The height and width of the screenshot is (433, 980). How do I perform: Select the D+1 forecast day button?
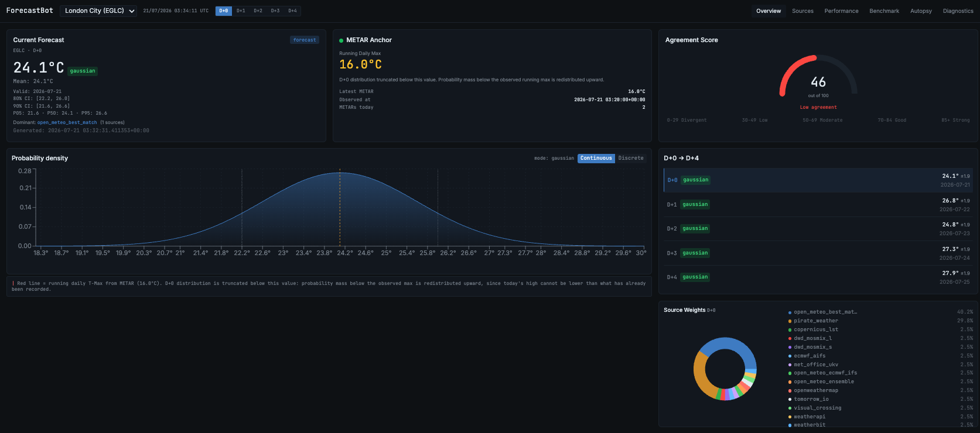coord(241,11)
